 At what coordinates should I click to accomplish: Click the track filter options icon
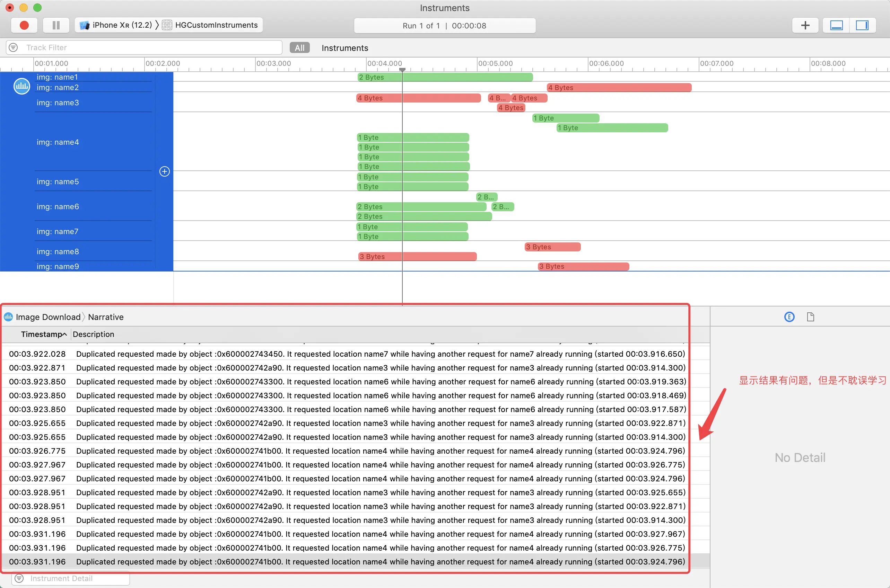tap(14, 48)
